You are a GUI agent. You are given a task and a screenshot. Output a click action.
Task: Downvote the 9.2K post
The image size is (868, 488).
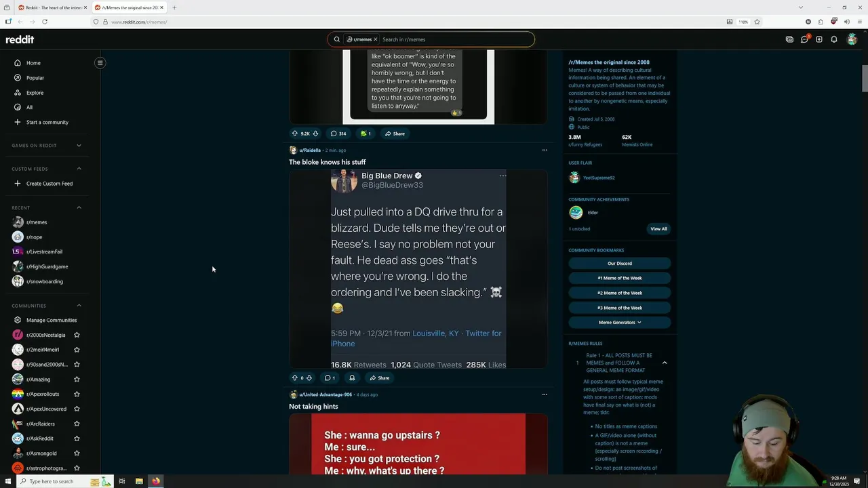tap(315, 134)
